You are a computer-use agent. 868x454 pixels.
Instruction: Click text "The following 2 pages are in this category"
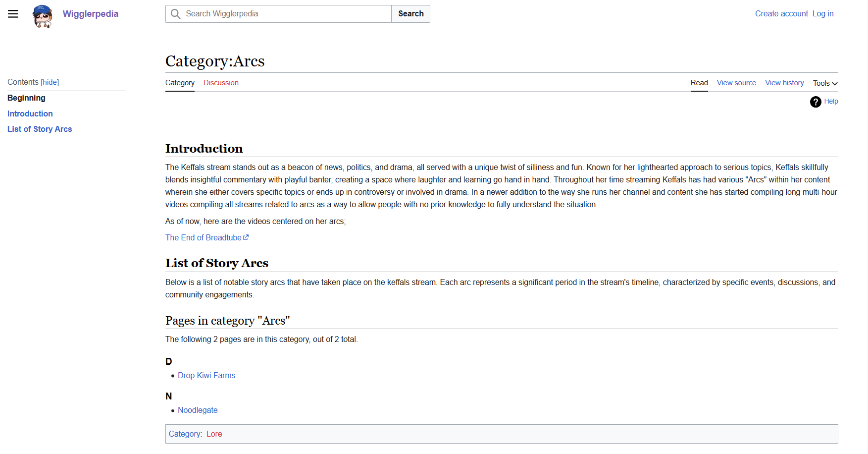(237, 340)
